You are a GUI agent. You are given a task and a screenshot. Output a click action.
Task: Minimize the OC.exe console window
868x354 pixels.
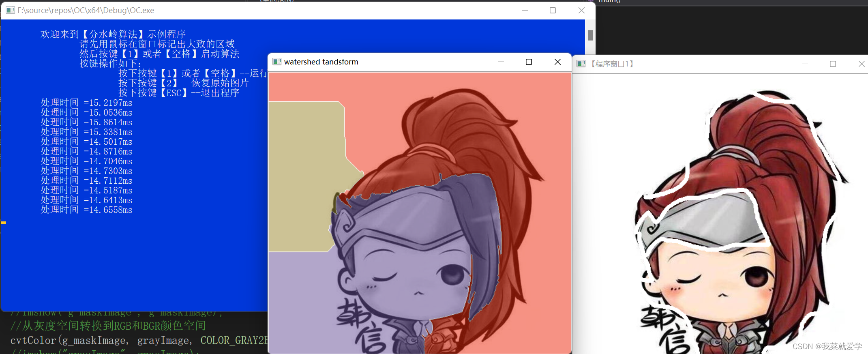click(x=525, y=10)
